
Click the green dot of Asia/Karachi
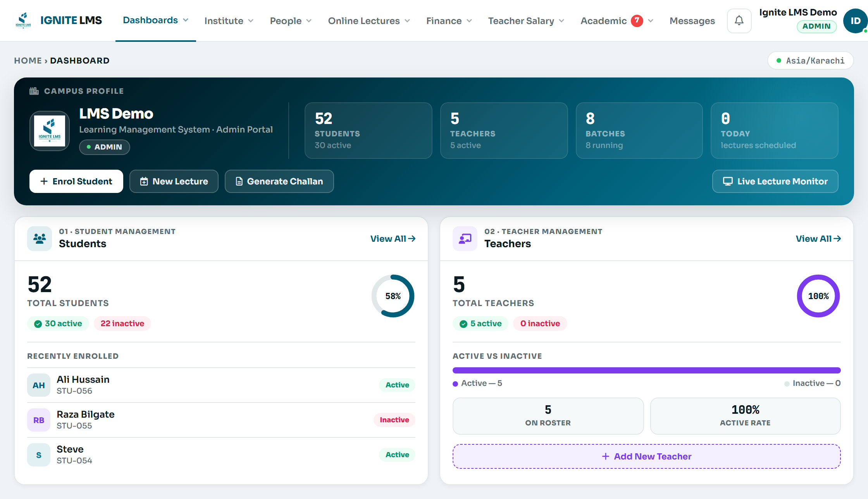click(779, 60)
